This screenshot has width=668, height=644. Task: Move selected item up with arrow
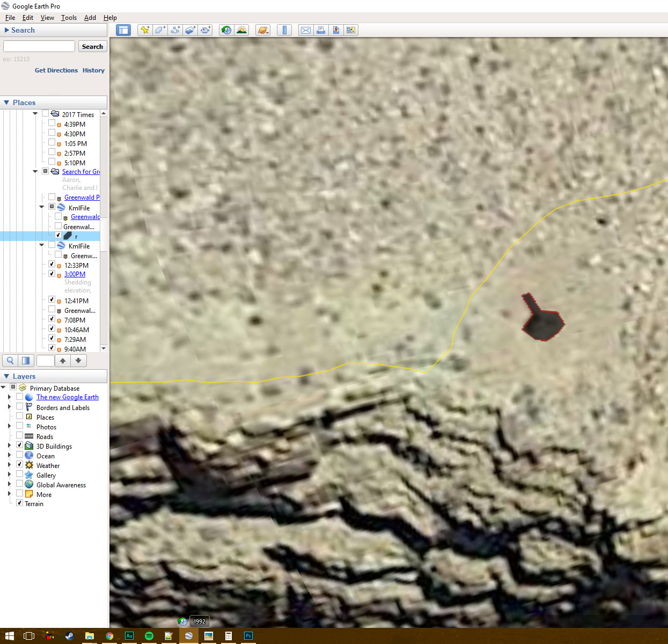click(x=63, y=361)
